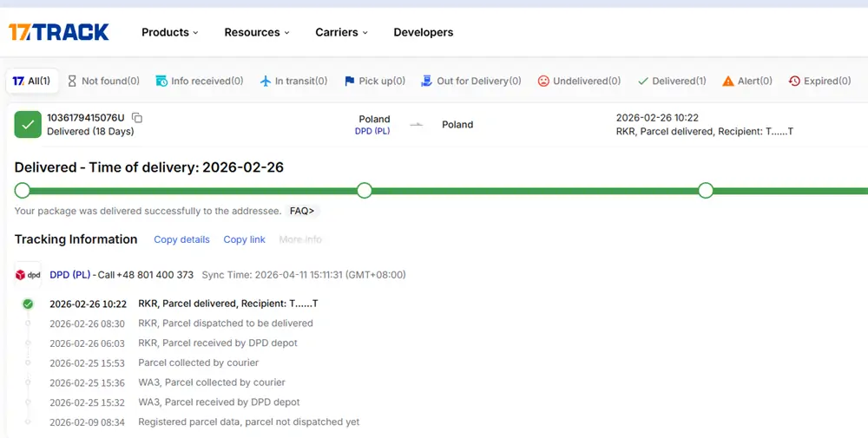Click the Sync Time text
Viewport: 868px width, 438px height.
click(304, 275)
